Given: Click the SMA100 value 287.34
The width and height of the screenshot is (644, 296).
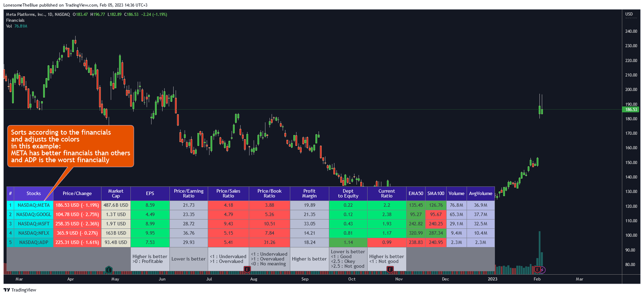Looking at the screenshot, I should [x=436, y=233].
